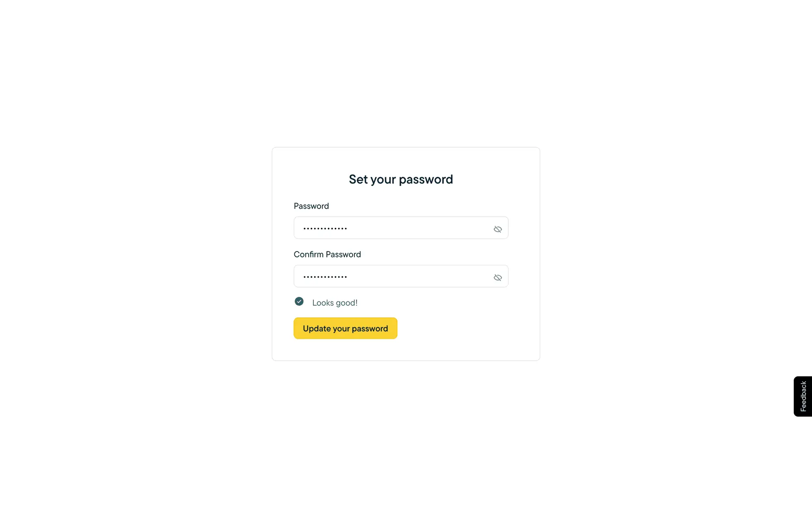Click the masked dots in the Password field
Screen dimensions: 812x508
coord(325,229)
